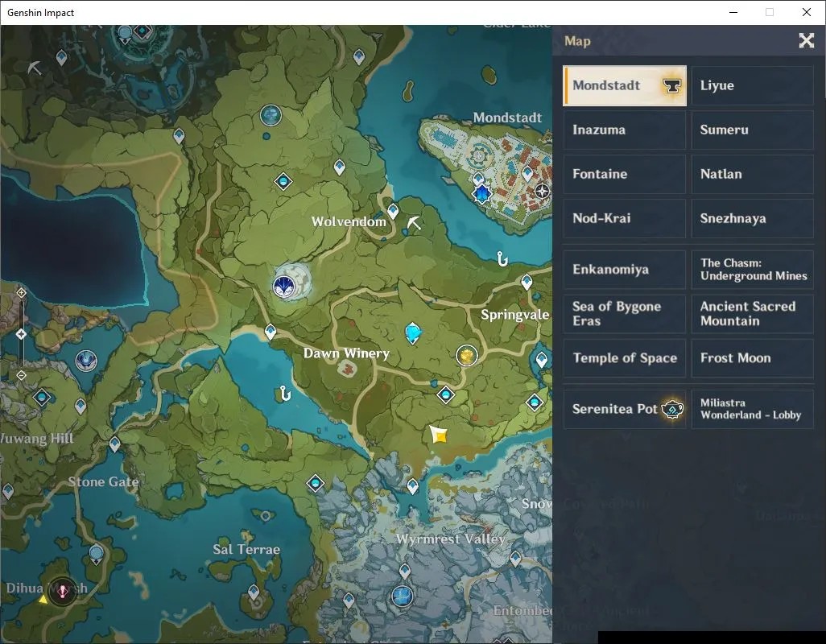Select the domain icon north of Wolvendom
This screenshot has height=644, width=826.
pyautogui.click(x=271, y=115)
